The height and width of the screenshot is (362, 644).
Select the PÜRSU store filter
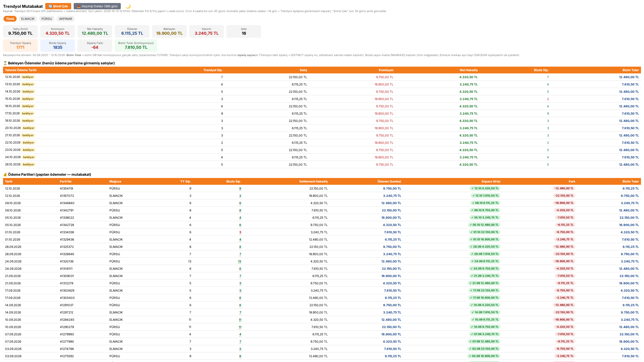click(x=47, y=19)
